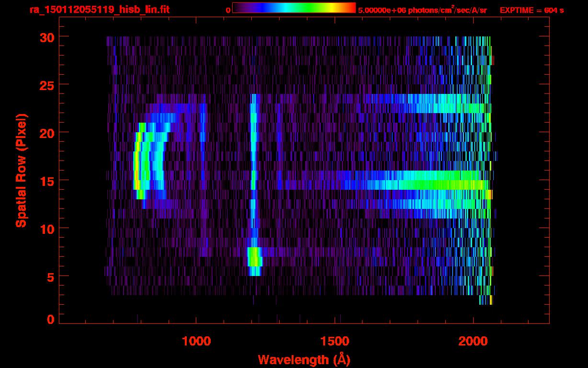Click the y-axis tick label 30

tap(47, 37)
